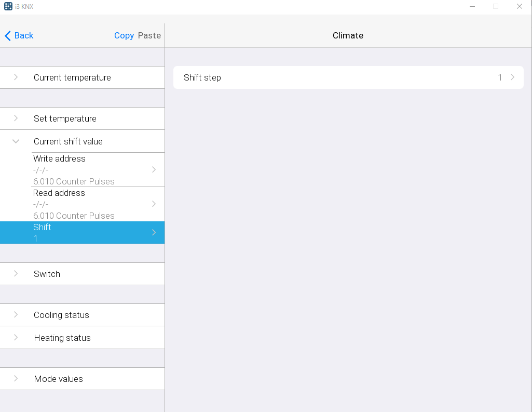Expand the Set temperature section

tap(65, 118)
